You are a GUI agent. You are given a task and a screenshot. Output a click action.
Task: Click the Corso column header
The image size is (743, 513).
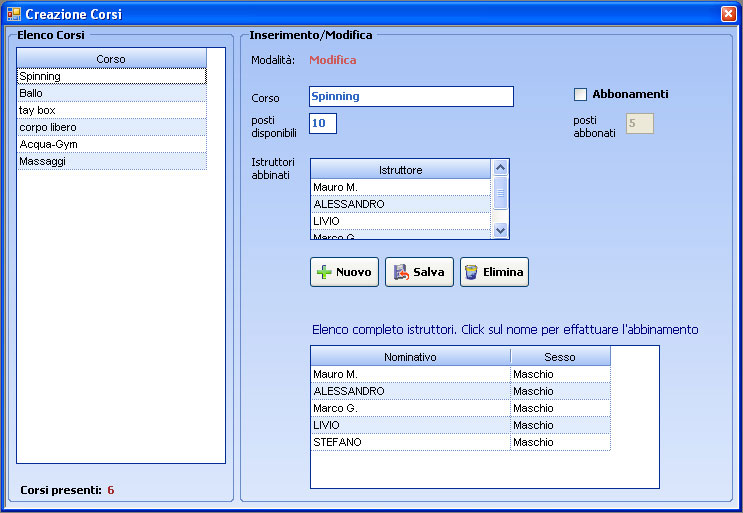pyautogui.click(x=110, y=59)
